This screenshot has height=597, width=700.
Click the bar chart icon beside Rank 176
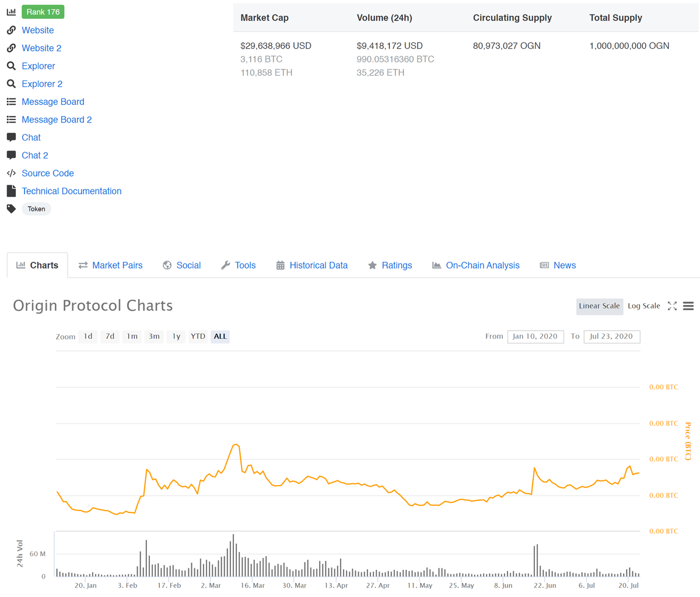(11, 12)
